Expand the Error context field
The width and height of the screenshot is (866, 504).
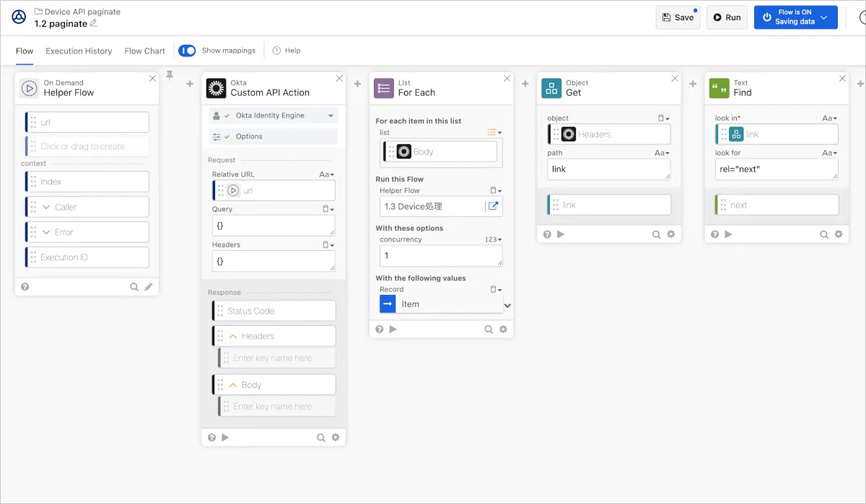(x=47, y=232)
